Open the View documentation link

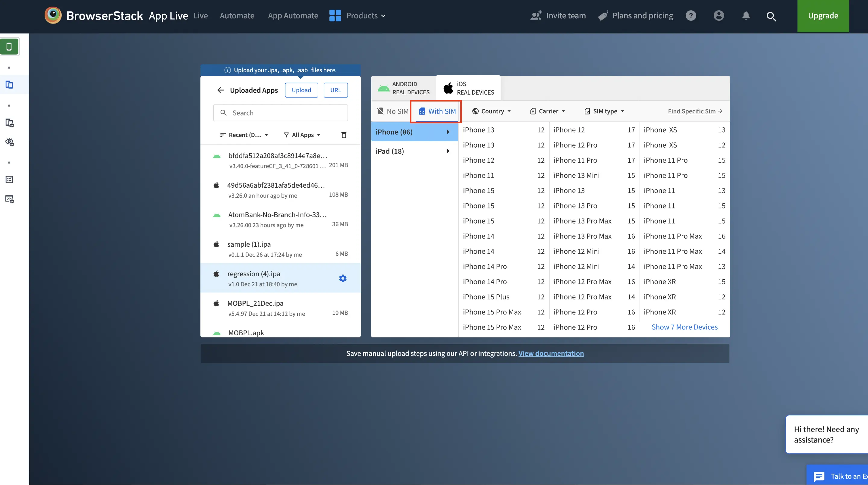tap(551, 353)
